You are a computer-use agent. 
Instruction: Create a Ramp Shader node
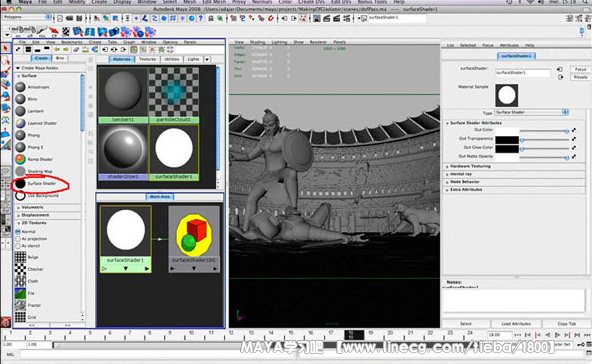pos(34,159)
